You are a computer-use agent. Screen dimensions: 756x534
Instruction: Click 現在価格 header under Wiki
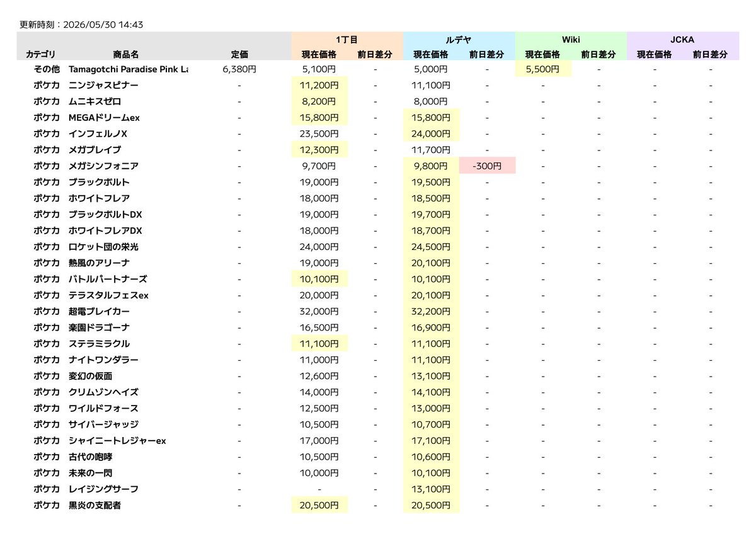[x=543, y=55]
